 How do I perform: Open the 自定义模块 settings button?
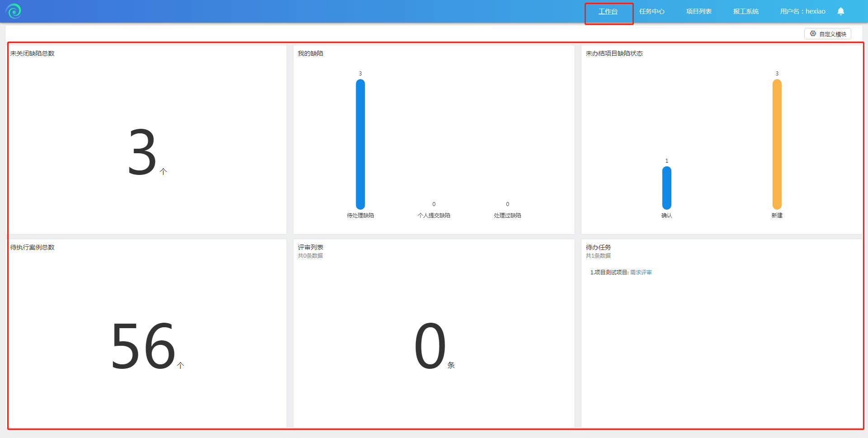(827, 34)
